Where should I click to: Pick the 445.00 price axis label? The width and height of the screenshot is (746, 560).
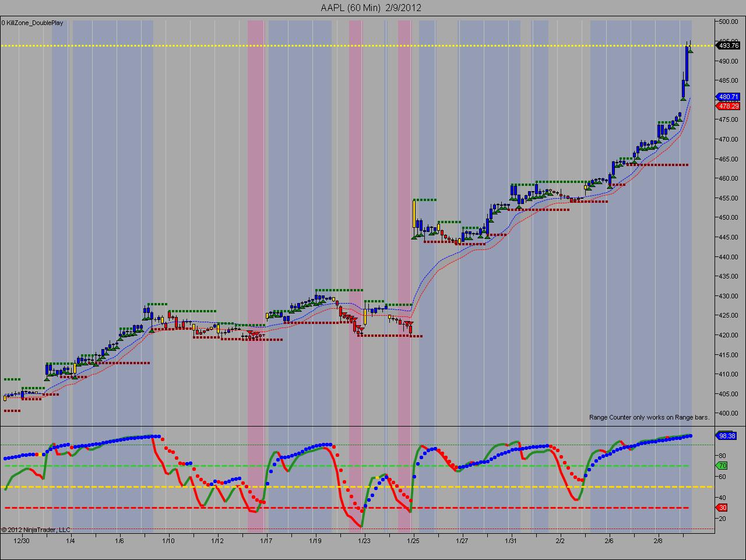click(x=729, y=237)
